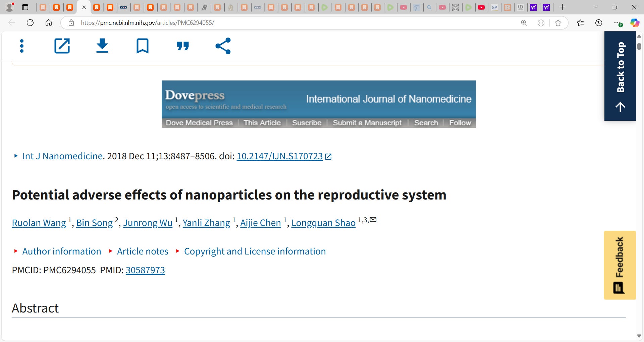The height and width of the screenshot is (342, 644).
Task: Open PMID link 30587973
Action: tap(145, 270)
